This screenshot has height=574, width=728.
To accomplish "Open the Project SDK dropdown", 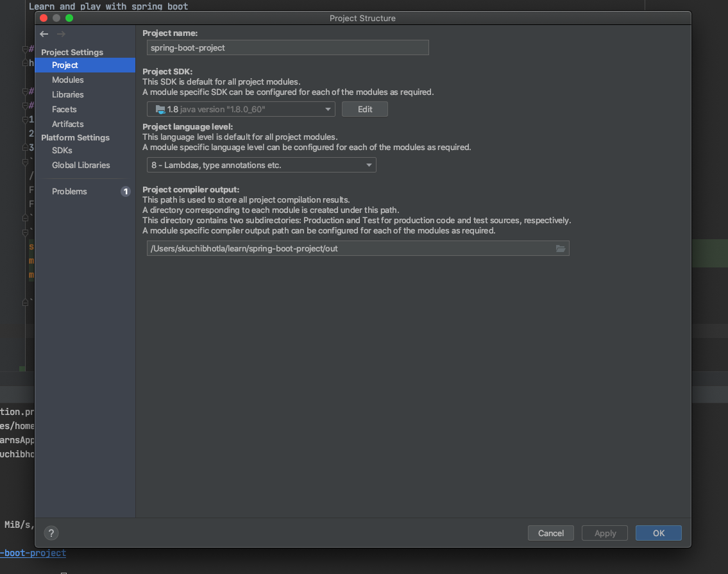I will 328,109.
